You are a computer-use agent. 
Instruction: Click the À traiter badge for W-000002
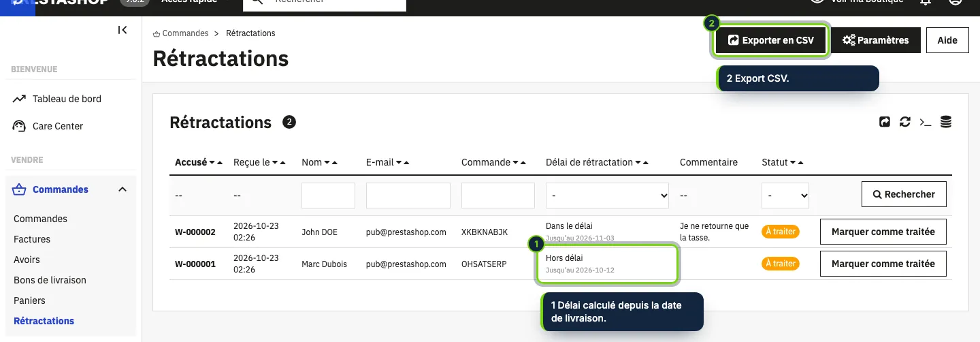tap(781, 232)
